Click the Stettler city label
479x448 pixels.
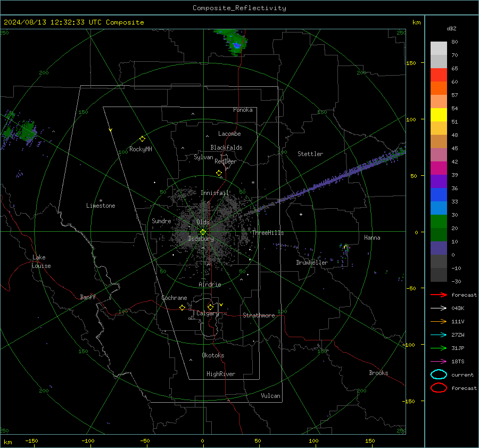click(310, 154)
